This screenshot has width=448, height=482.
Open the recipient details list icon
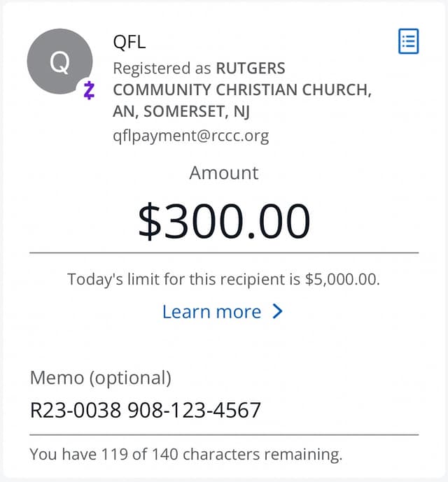(x=408, y=41)
